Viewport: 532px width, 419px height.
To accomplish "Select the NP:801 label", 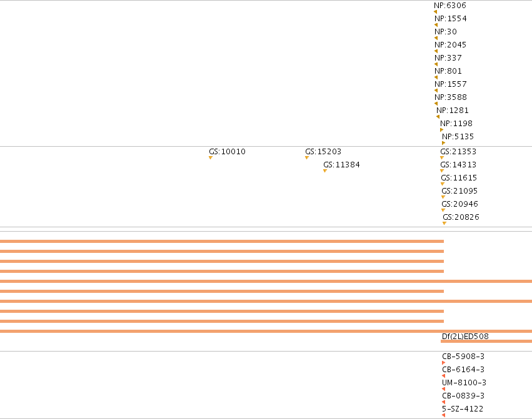I will click(448, 71).
